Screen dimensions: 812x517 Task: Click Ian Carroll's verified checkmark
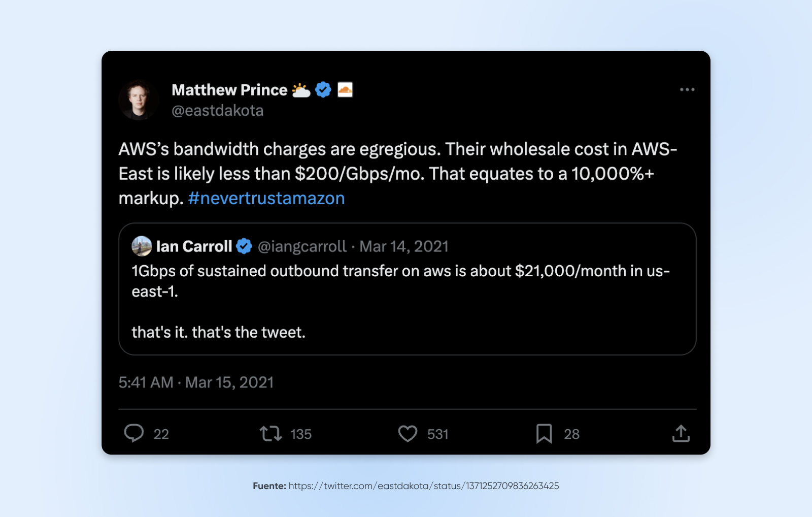(244, 246)
